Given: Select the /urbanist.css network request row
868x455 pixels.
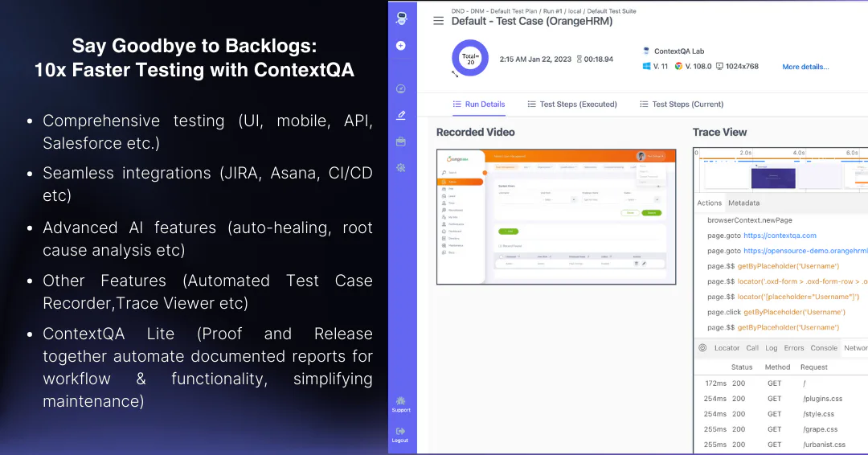Looking at the screenshot, I should (781, 445).
